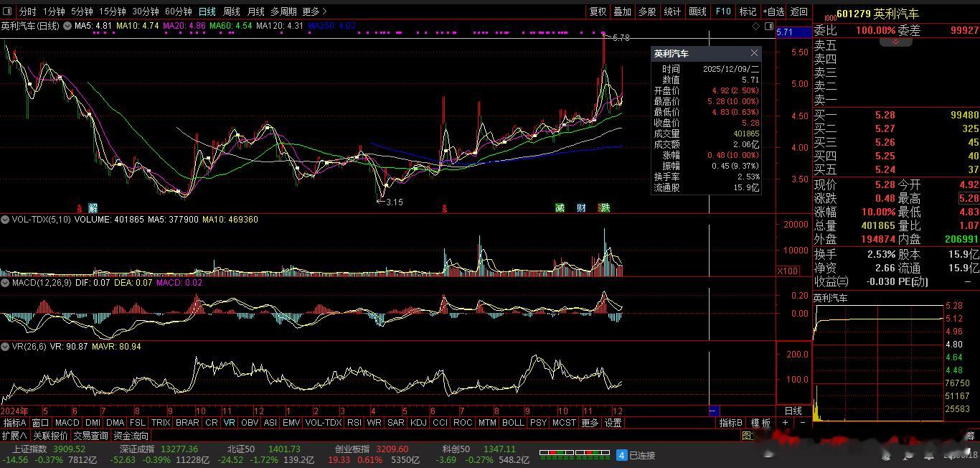Toggle 复权 price adjustment
The width and height of the screenshot is (980, 468).
pyautogui.click(x=598, y=11)
